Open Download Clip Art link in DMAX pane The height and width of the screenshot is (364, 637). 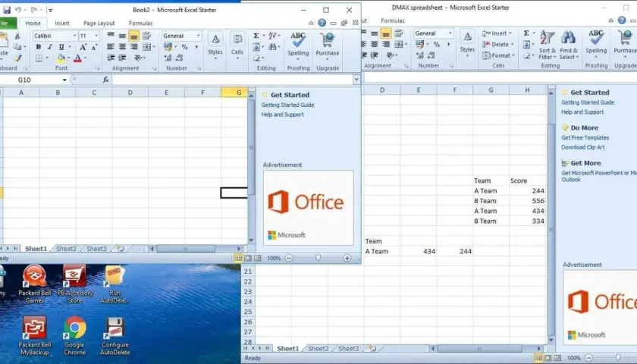[583, 147]
